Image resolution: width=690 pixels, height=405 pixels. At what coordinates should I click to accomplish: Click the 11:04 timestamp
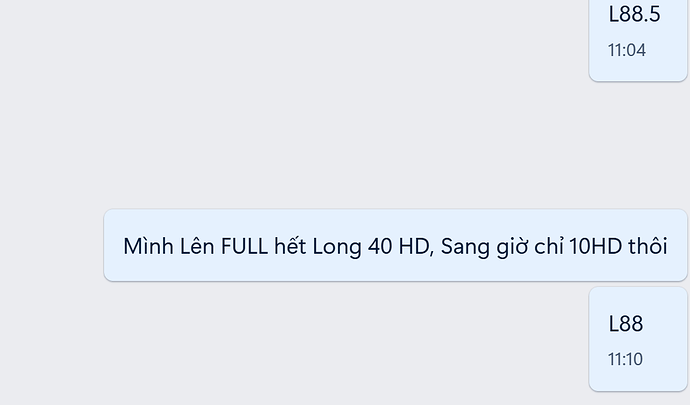point(627,50)
